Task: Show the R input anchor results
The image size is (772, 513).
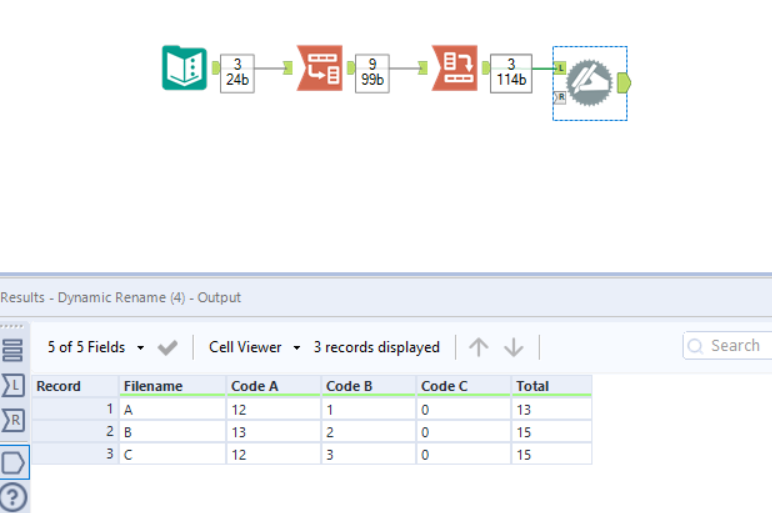Action: point(13,421)
